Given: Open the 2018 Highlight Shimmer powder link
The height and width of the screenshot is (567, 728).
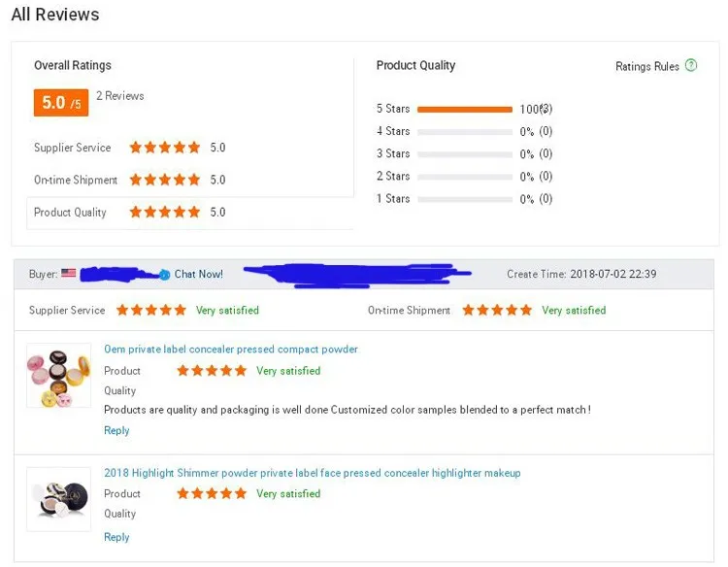Looking at the screenshot, I should 312,473.
